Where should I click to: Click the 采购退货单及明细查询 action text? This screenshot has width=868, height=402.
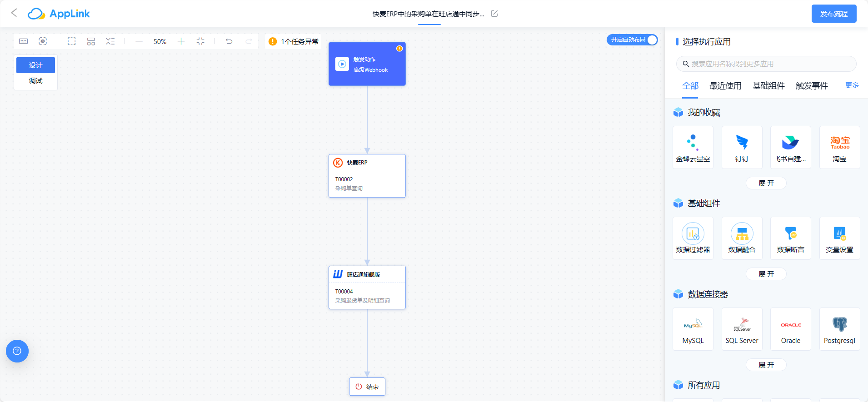click(363, 301)
